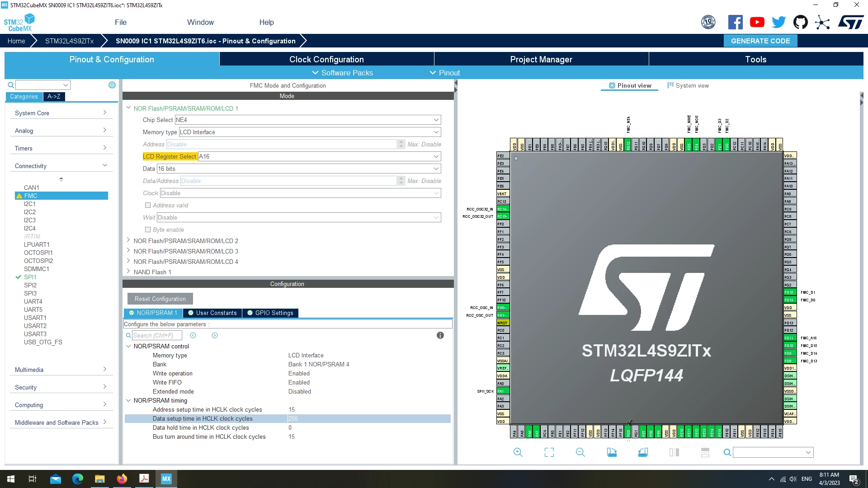Toggle the Byte enable checkbox
Viewport: 868px width, 488px height.
148,230
